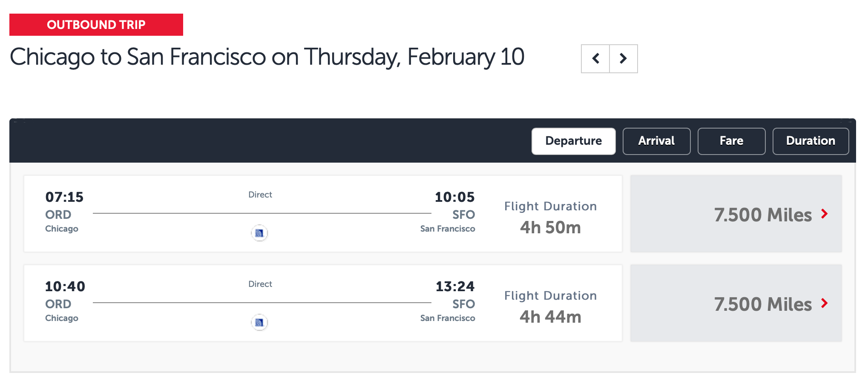Image resolution: width=868 pixels, height=384 pixels.
Task: Click the airline logo on the 07:15 flight
Action: (x=259, y=233)
